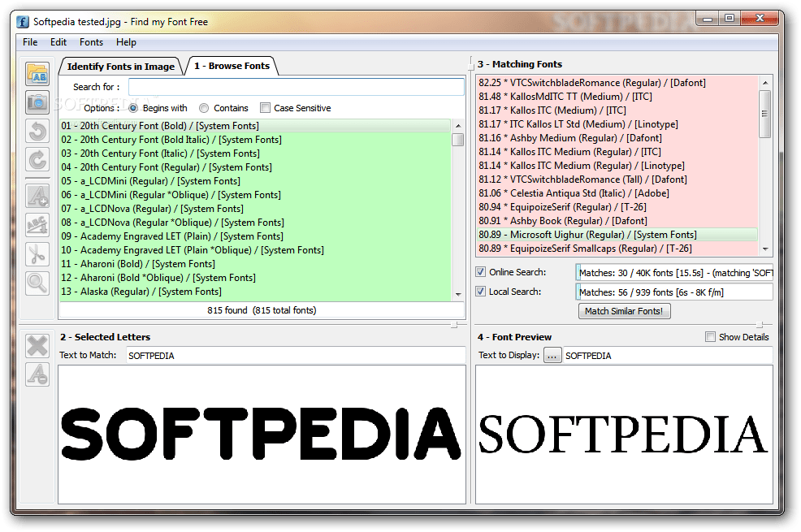Click the Text to Match field
801x532 pixels.
coord(296,356)
